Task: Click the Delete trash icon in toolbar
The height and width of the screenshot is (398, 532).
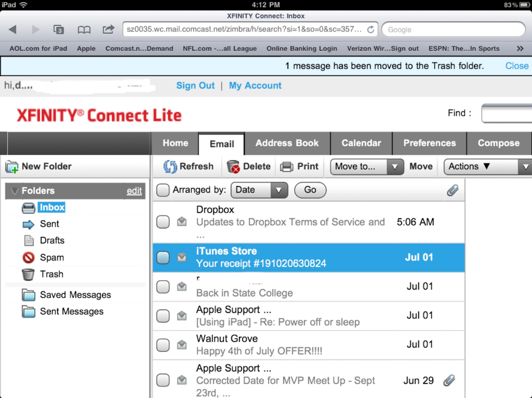Action: [233, 166]
